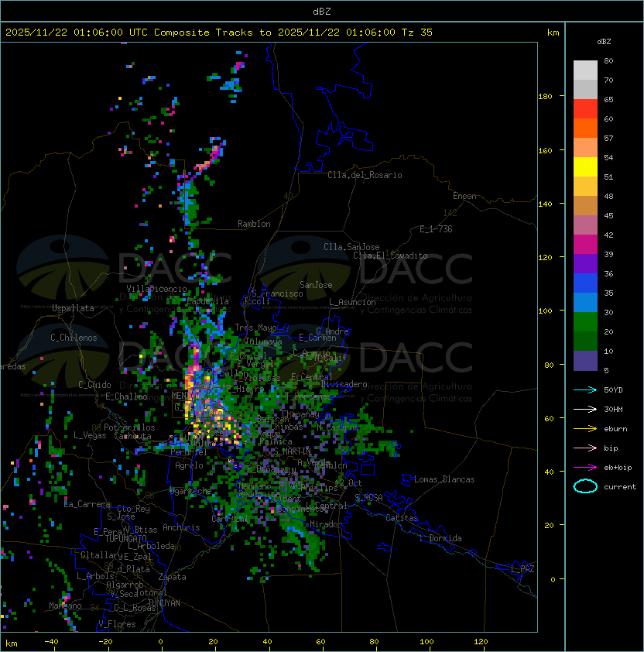Image resolution: width=644 pixels, height=652 pixels.
Task: Select the red 60–65 dBZ swatch
Action: (x=585, y=109)
